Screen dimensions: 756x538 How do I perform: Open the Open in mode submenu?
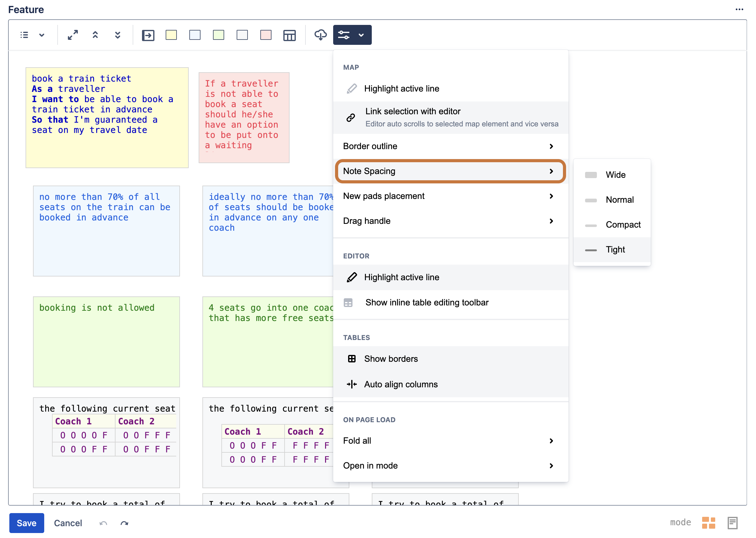point(451,466)
